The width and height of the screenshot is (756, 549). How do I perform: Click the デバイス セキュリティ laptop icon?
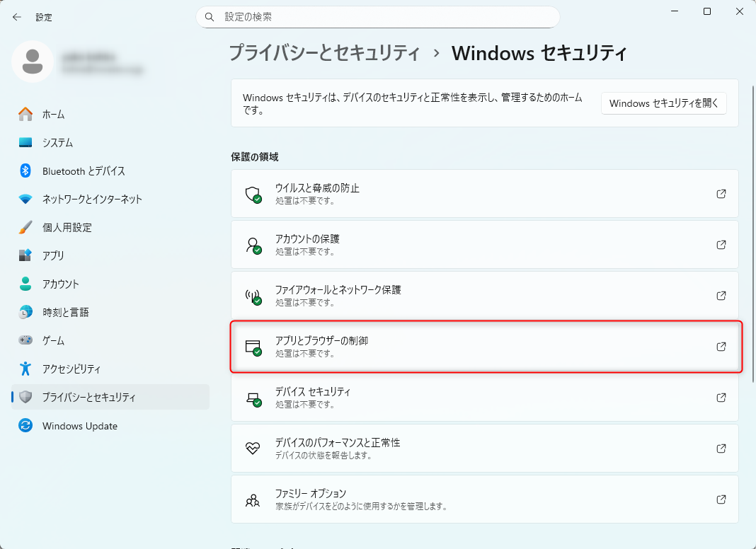point(253,398)
